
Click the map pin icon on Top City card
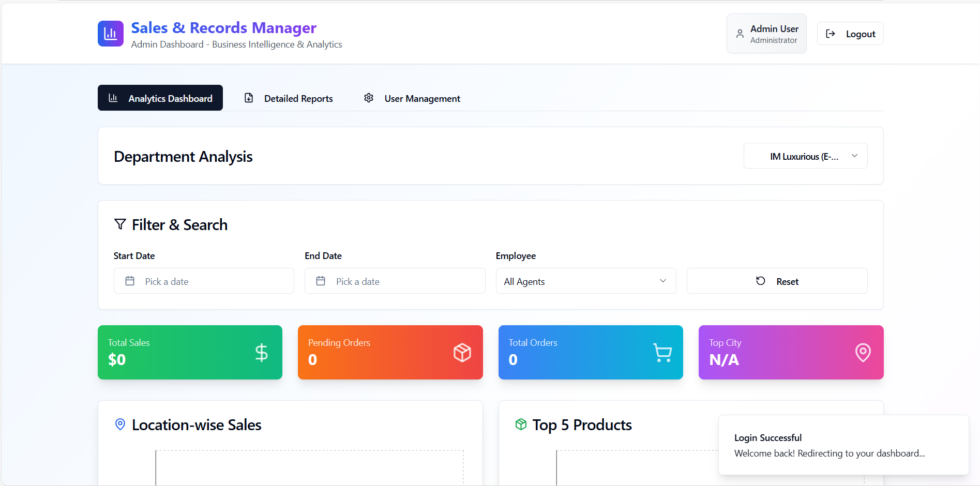click(x=863, y=353)
